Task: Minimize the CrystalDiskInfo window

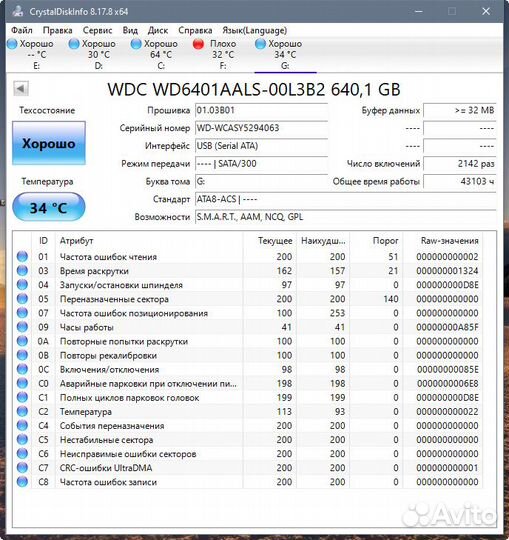Action: tap(418, 11)
